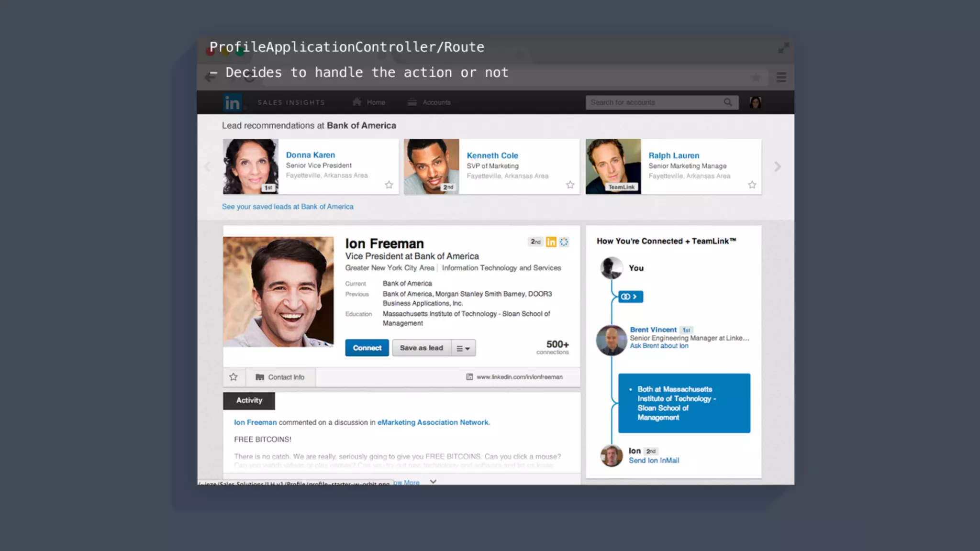Image resolution: width=980 pixels, height=551 pixels.
Task: Open the 'See your saved leads at Bank of America' link
Action: pyautogui.click(x=288, y=207)
